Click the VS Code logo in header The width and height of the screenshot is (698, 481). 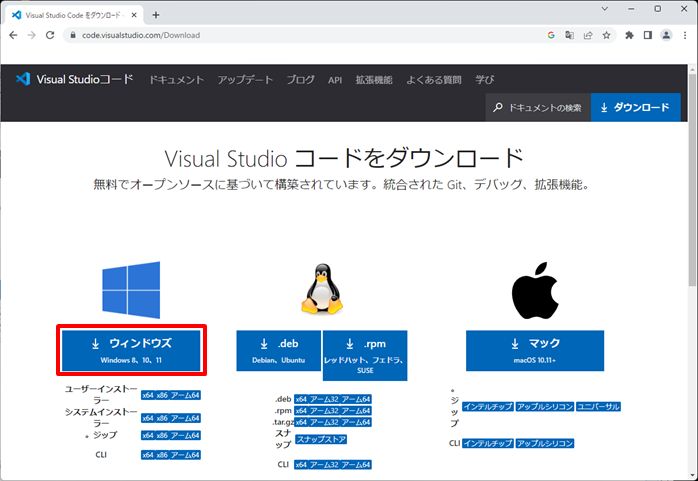click(23, 79)
